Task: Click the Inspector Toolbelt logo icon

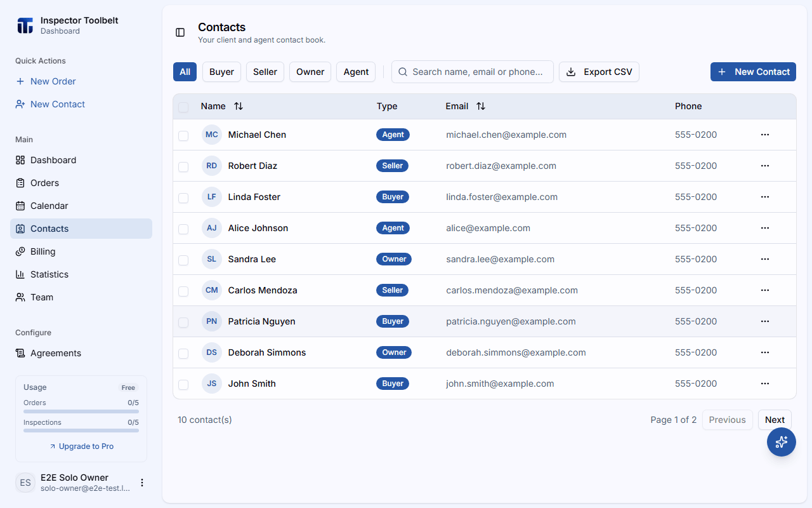Action: click(x=25, y=25)
